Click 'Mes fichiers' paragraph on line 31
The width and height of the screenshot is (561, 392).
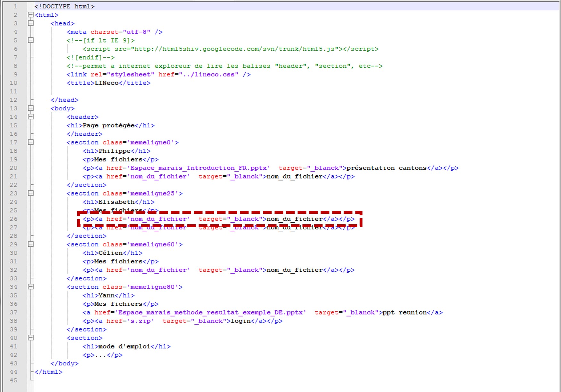(x=120, y=261)
